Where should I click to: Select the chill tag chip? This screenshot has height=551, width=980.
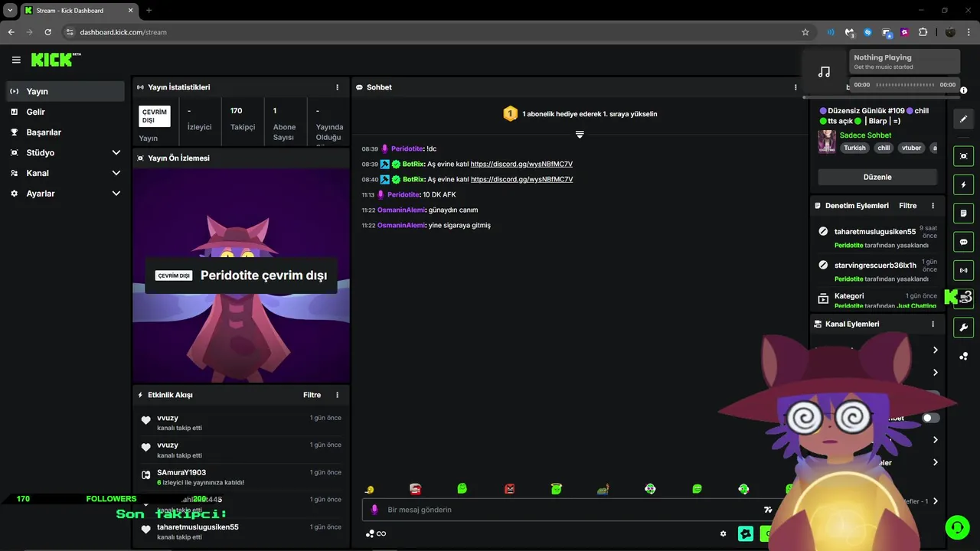[x=884, y=148]
